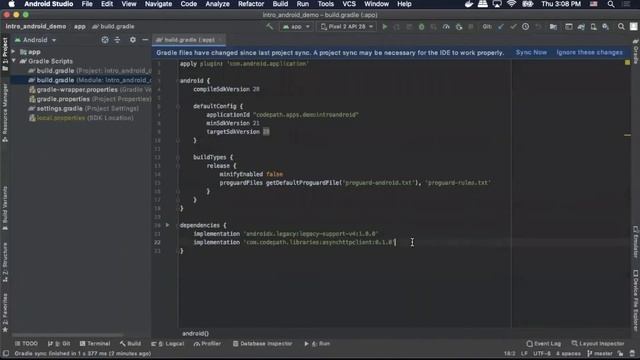
Task: Click the yellow inspection indicator in editor
Action: coord(627,62)
